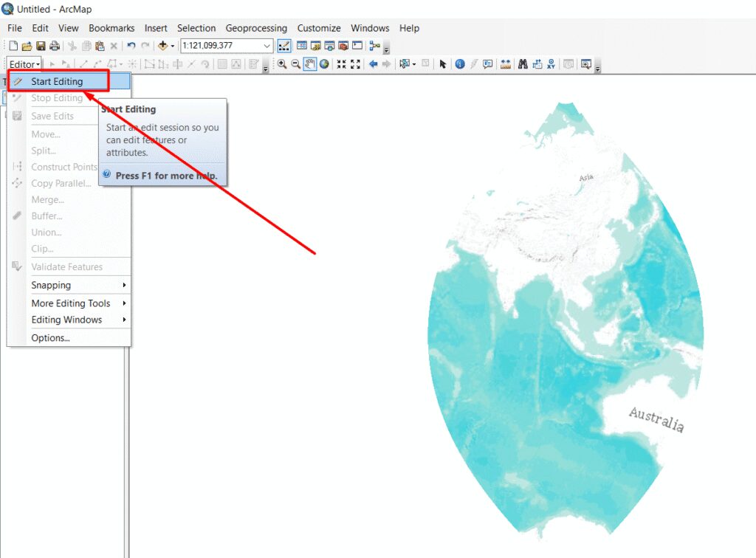Open the Geoprocessing menu
This screenshot has height=558, width=756.
(x=256, y=28)
